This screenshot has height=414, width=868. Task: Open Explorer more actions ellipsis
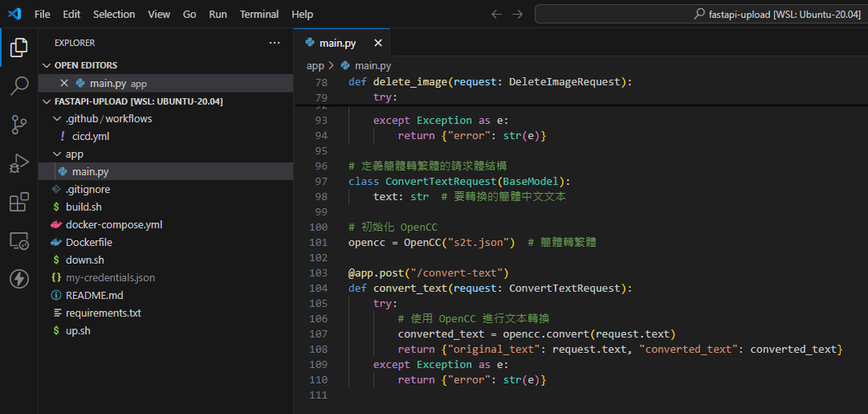coord(275,43)
